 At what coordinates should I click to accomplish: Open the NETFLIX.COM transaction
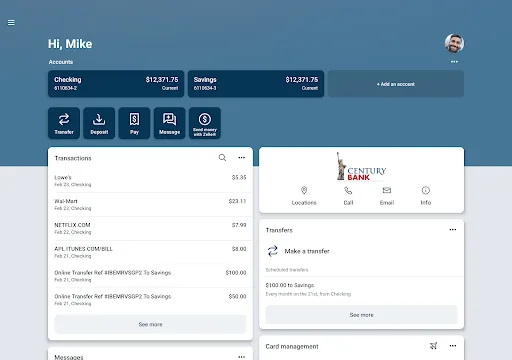(x=150, y=228)
